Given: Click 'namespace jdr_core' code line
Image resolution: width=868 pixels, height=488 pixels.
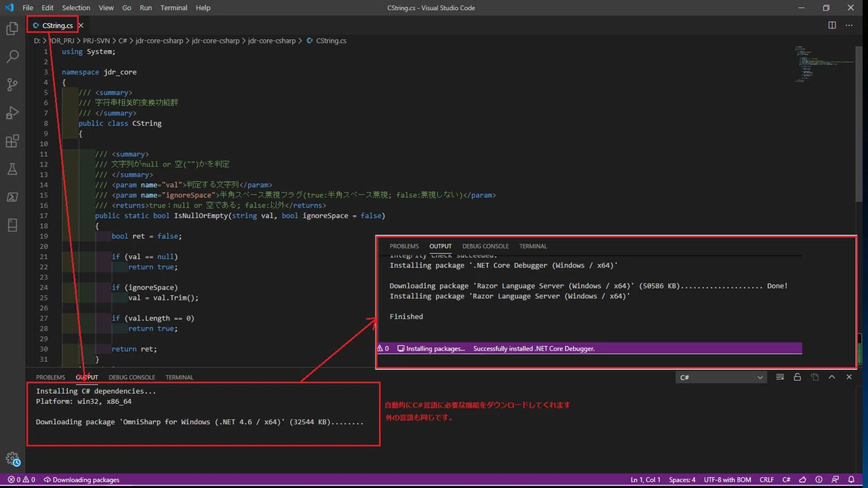Looking at the screenshot, I should tap(99, 72).
